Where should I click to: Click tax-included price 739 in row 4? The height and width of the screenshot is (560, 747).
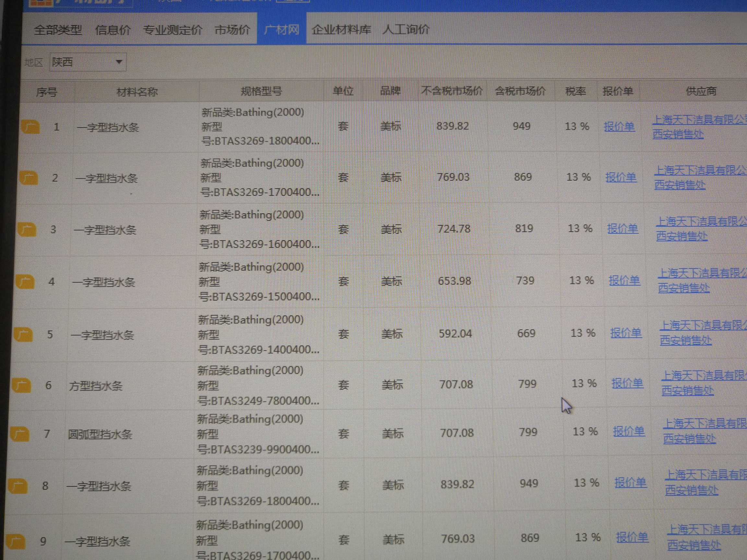click(x=526, y=281)
